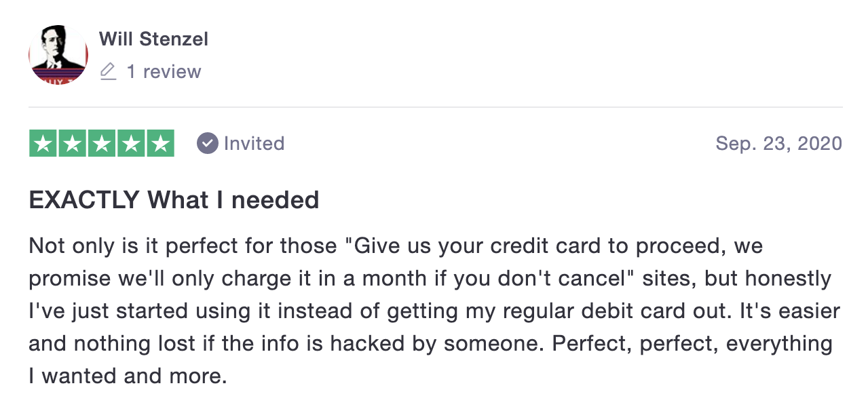Image resolution: width=868 pixels, height=409 pixels.
Task: Click the line starting "and nothing lost"
Action: pyautogui.click(x=430, y=343)
